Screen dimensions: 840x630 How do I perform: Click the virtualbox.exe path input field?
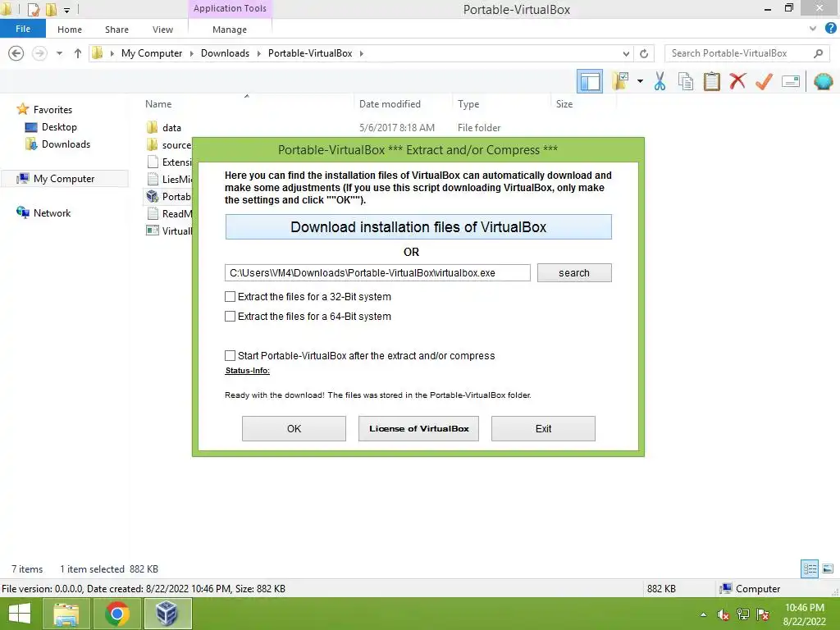[x=377, y=272]
